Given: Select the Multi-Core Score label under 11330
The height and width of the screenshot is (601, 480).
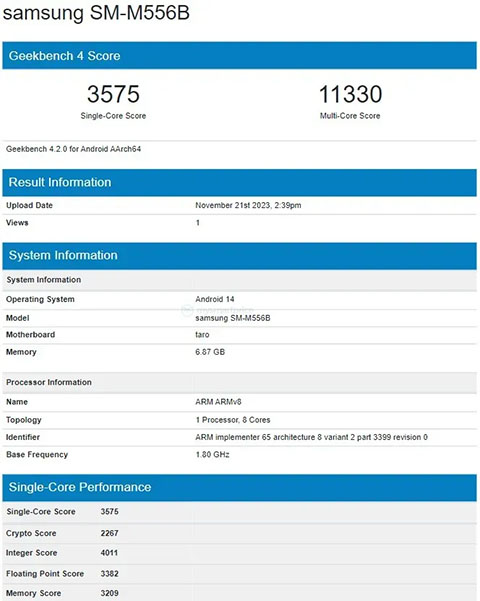Looking at the screenshot, I should (x=350, y=116).
